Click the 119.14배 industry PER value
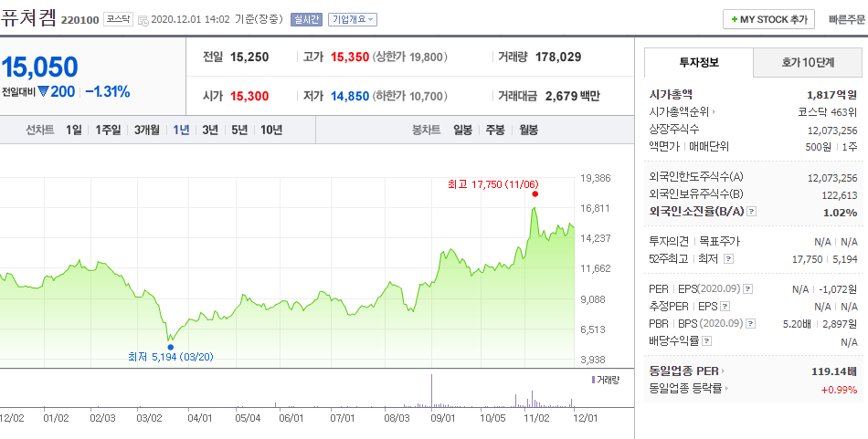The width and height of the screenshot is (868, 439). click(x=834, y=371)
